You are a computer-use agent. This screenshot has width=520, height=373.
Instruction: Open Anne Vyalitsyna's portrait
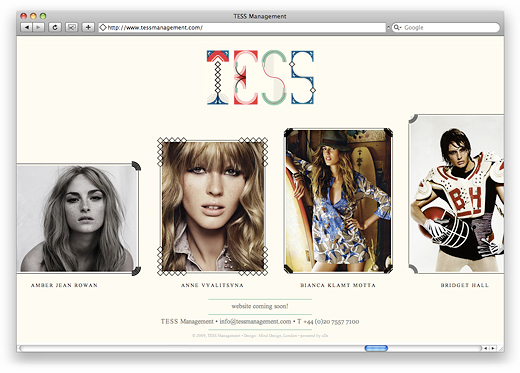(213, 206)
